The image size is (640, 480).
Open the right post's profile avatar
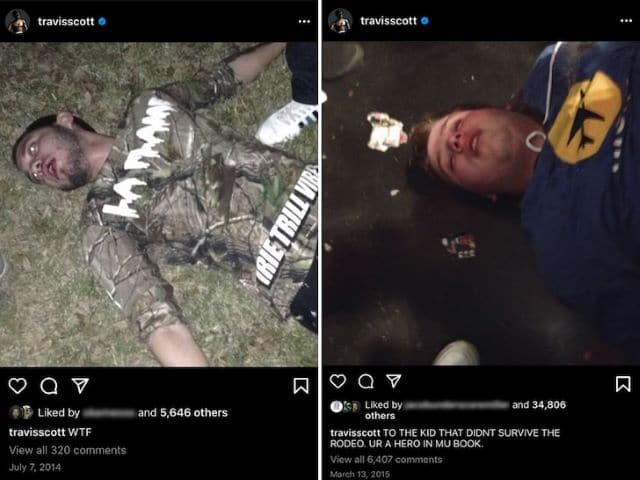click(340, 20)
